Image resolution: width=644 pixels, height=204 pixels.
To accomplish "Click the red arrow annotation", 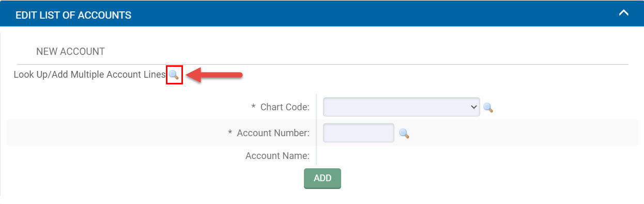I will click(214, 76).
